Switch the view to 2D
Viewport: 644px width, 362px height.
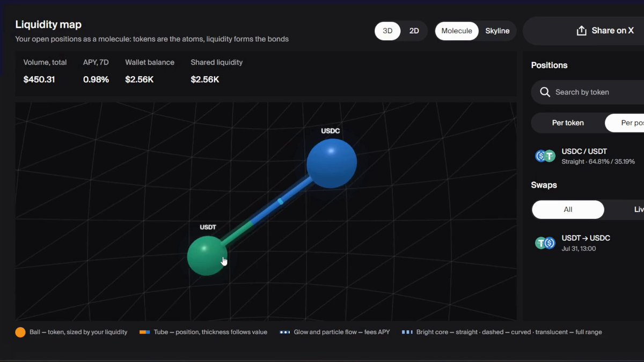click(414, 31)
